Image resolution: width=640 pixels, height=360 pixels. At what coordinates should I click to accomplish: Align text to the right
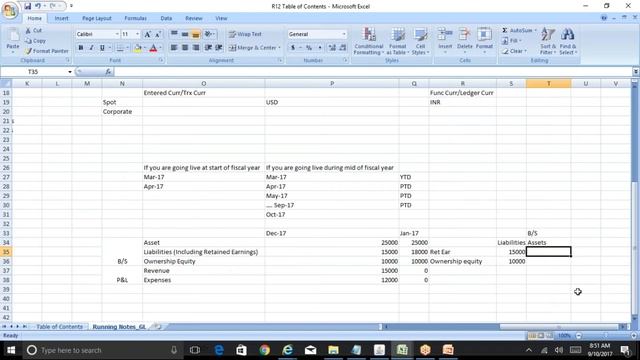tap(196, 48)
